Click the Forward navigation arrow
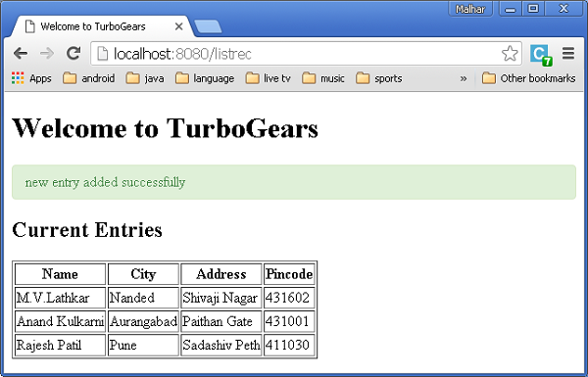Image resolution: width=588 pixels, height=377 pixels. tap(47, 54)
